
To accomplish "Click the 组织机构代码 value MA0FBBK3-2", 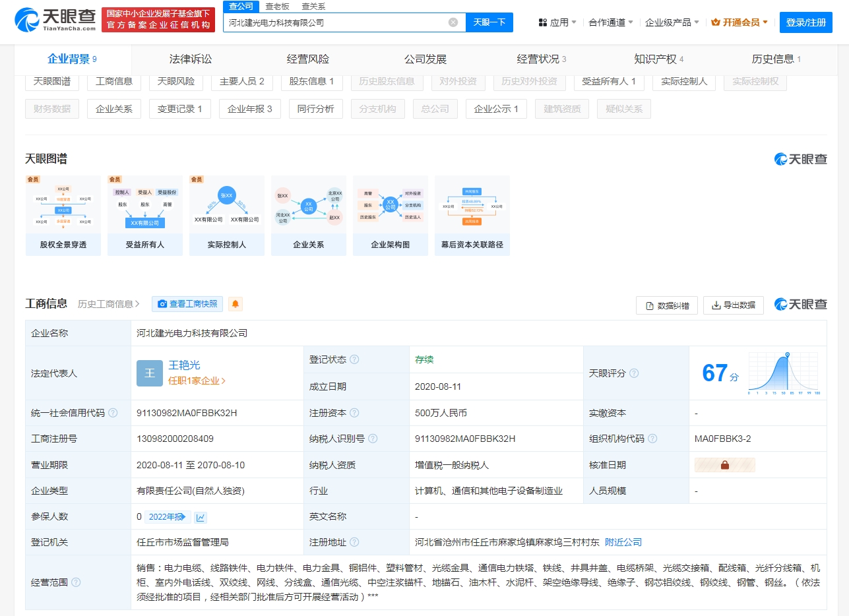I will [723, 439].
